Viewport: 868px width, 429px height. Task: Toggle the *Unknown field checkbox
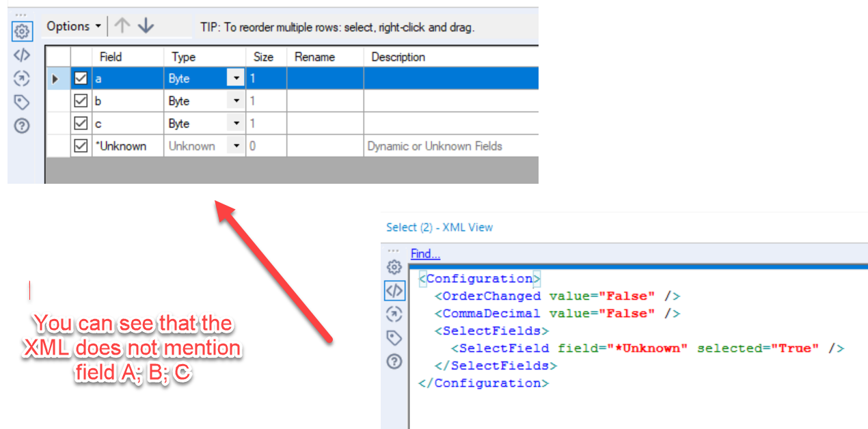tap(81, 145)
